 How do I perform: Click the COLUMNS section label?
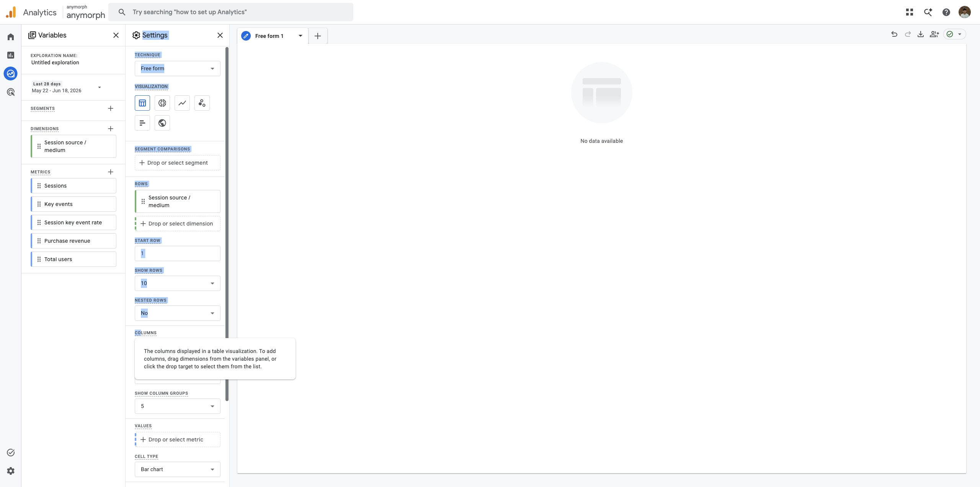pos(145,333)
